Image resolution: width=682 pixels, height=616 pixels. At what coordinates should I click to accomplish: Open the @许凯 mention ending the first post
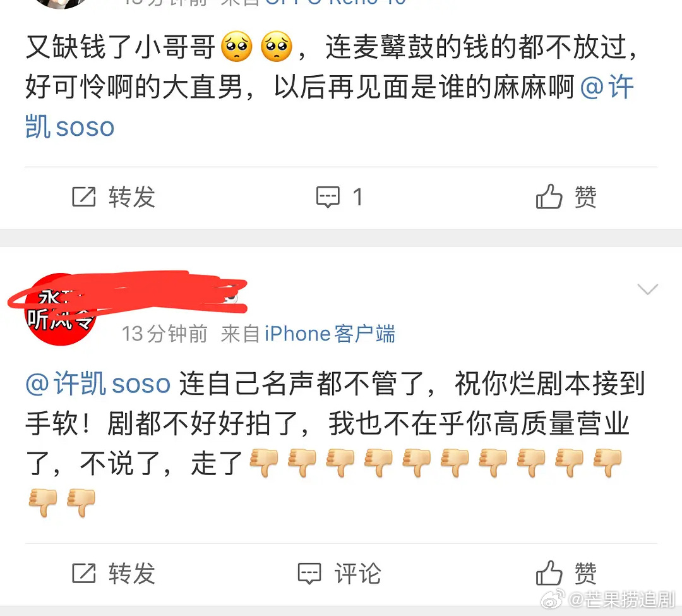click(x=329, y=107)
